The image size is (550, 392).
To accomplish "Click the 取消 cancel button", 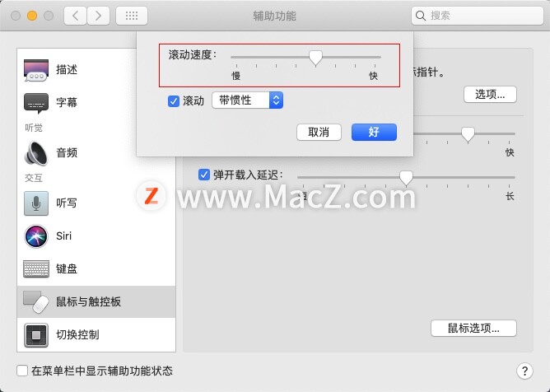I will point(319,133).
